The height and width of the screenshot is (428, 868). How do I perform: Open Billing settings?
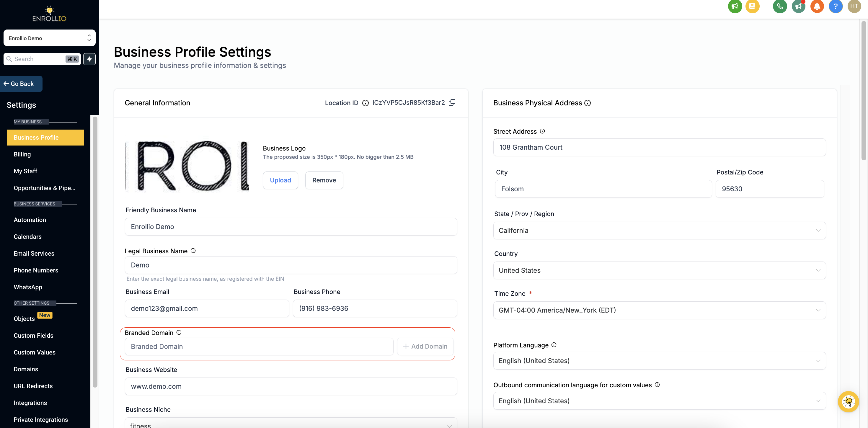pyautogui.click(x=22, y=154)
